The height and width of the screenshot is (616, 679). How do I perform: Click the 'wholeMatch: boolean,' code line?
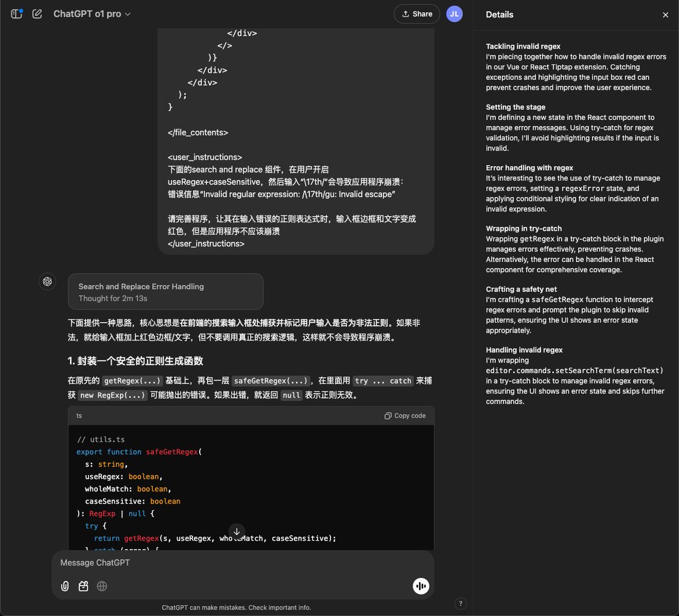click(128, 489)
